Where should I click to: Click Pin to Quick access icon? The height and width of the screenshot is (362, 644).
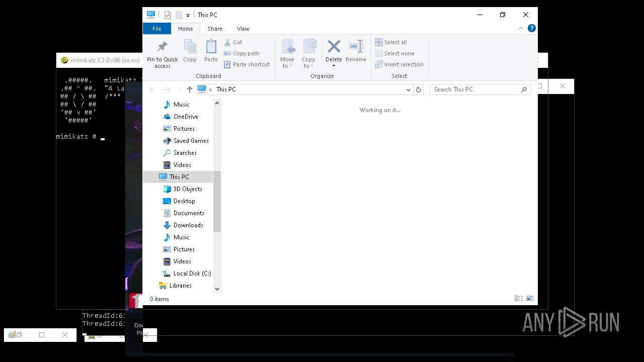pos(162,47)
